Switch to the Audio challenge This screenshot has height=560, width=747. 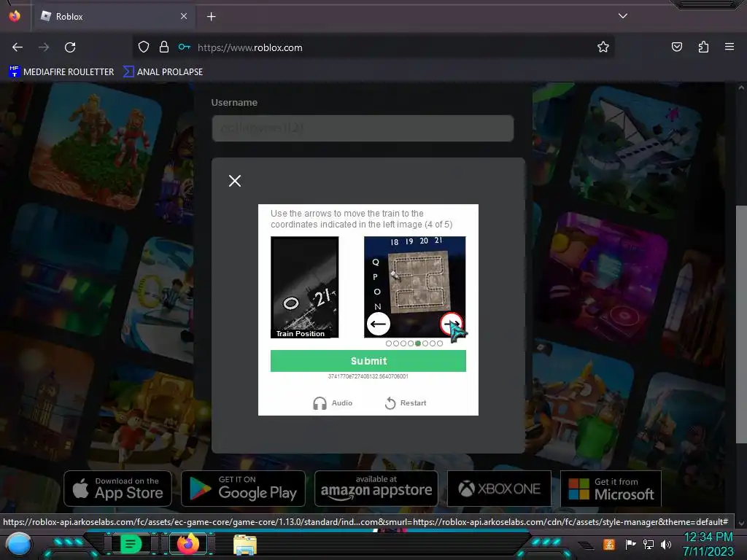click(x=333, y=402)
